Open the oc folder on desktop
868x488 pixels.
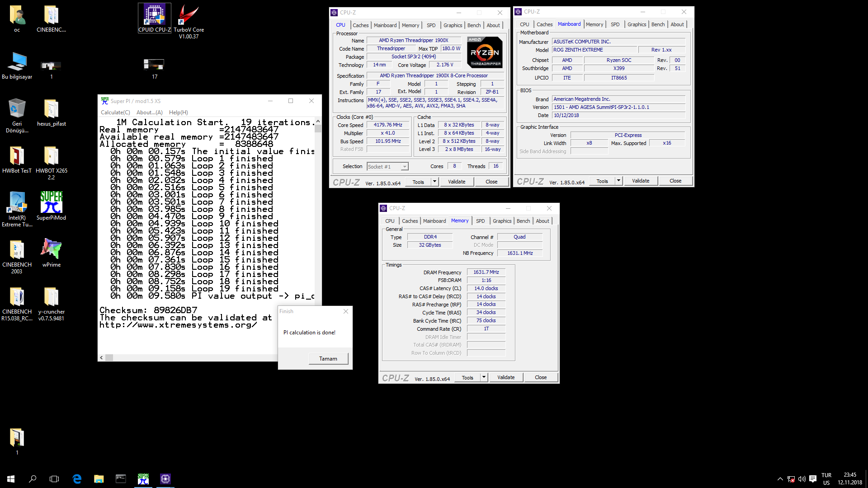point(17,19)
